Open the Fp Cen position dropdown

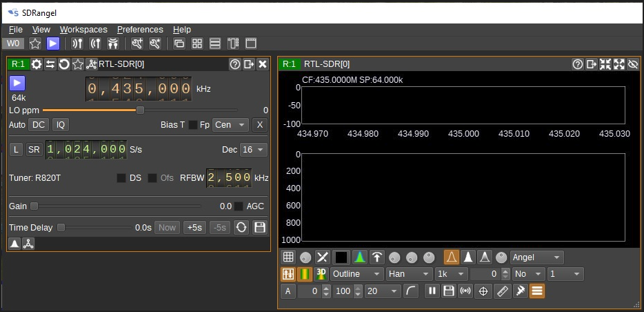click(230, 125)
